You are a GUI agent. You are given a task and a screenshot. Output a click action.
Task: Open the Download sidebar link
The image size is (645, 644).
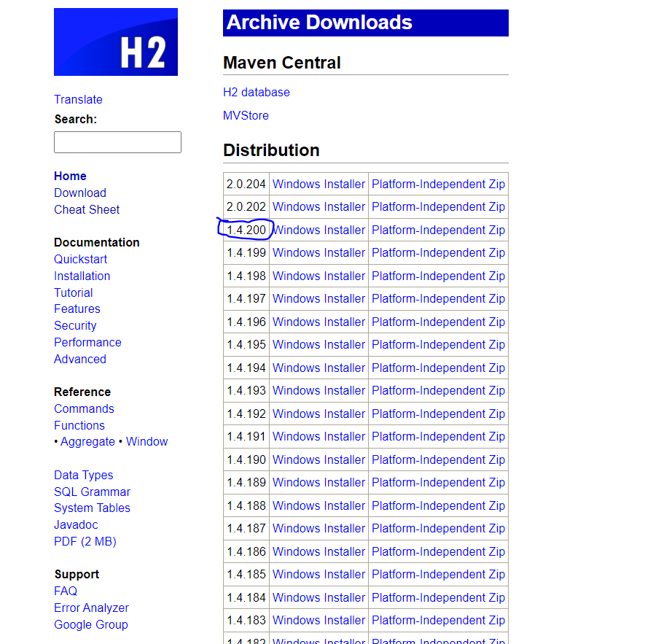coord(80,193)
